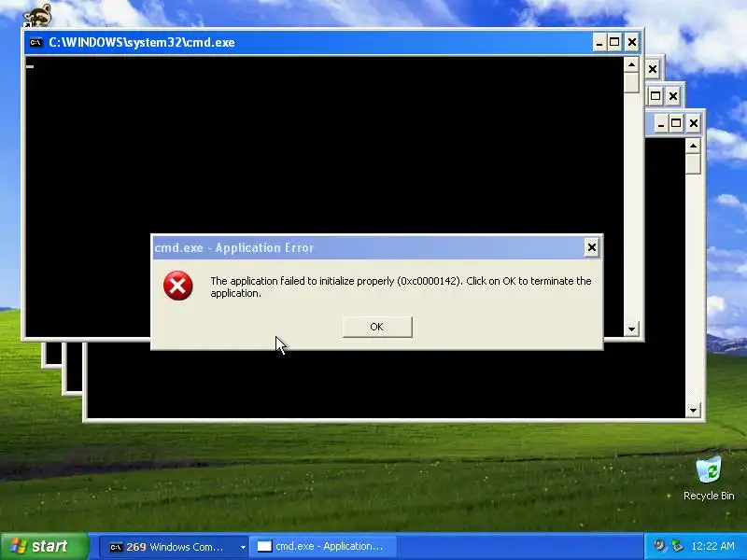This screenshot has width=747, height=560.
Task: Open the Start menu
Action: tap(44, 546)
